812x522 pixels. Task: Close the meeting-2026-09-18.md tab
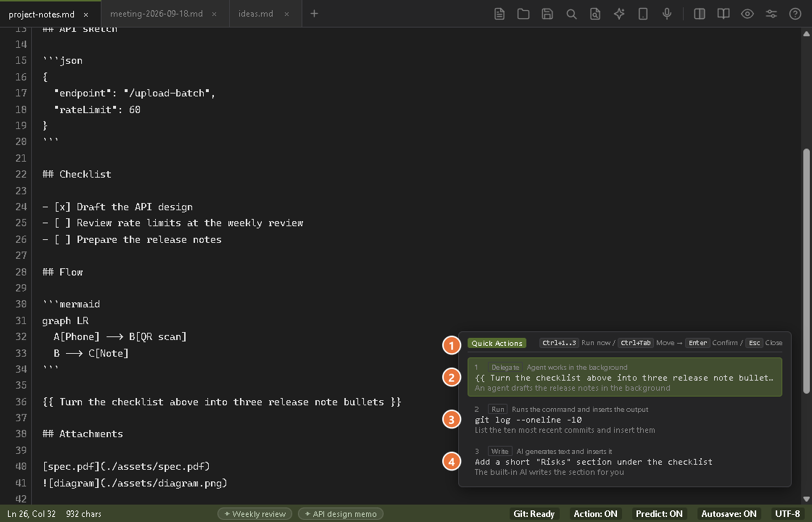pos(214,14)
